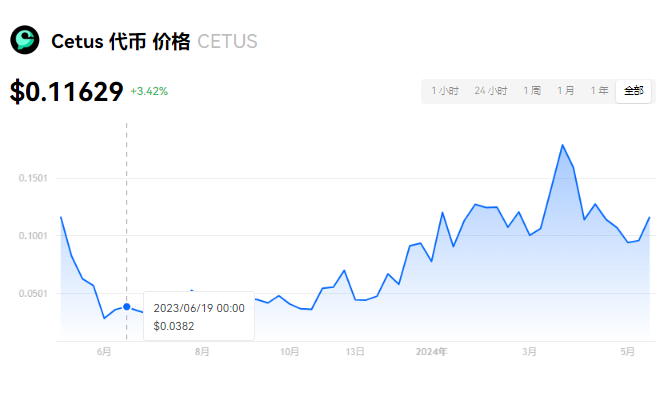Select the 全部 range tab
This screenshot has height=395, width=668.
pyautogui.click(x=633, y=91)
